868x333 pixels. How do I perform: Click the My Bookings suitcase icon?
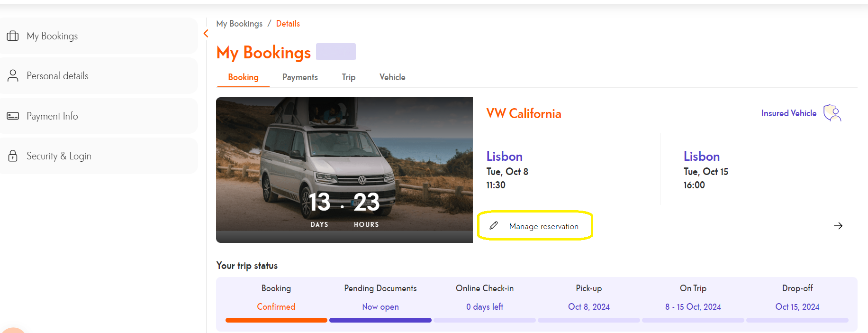(13, 36)
